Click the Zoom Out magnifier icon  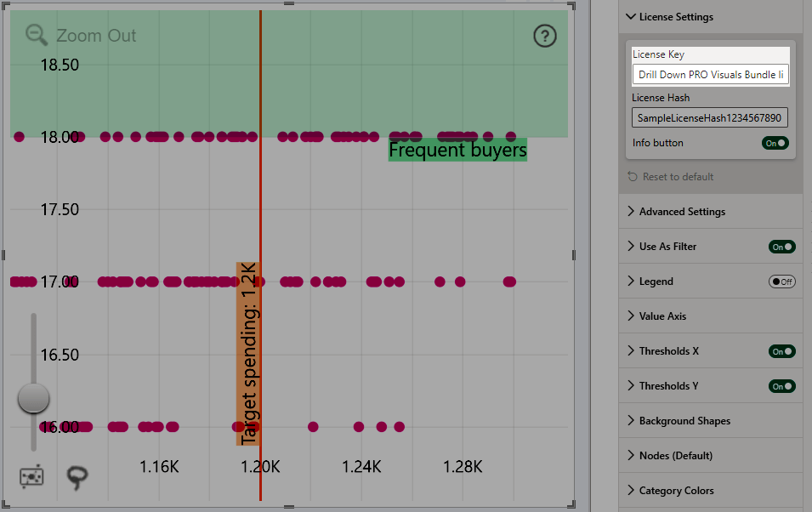pyautogui.click(x=37, y=35)
